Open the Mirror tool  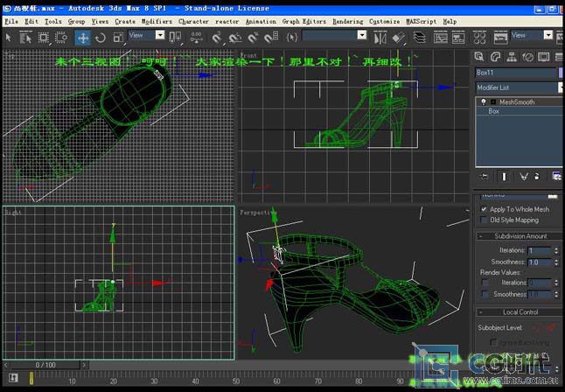[x=380, y=38]
